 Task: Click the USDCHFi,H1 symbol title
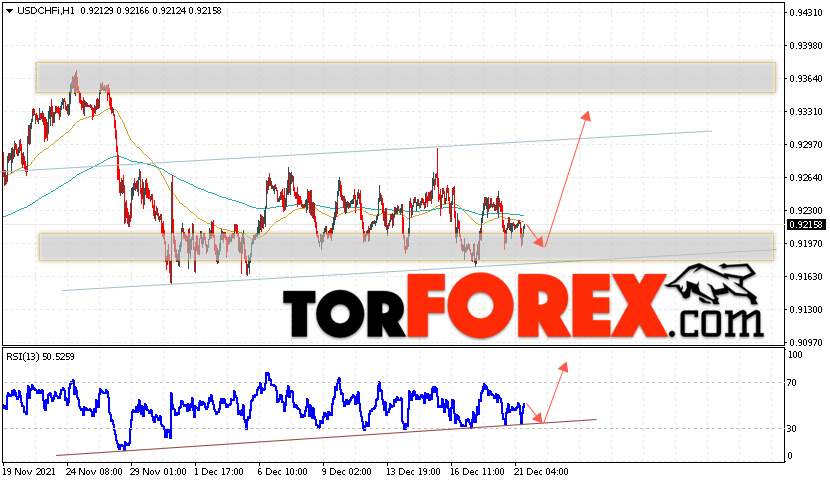point(46,11)
